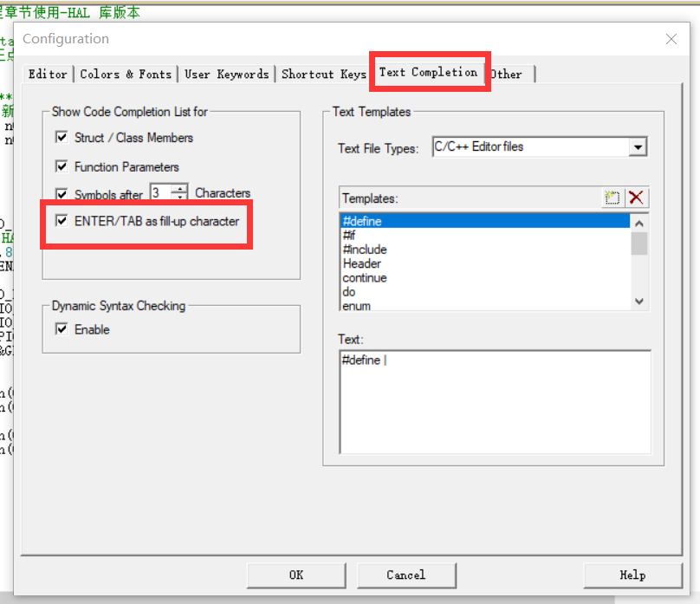Click the Cancel button
Image resolution: width=700 pixels, height=604 pixels.
(x=406, y=575)
